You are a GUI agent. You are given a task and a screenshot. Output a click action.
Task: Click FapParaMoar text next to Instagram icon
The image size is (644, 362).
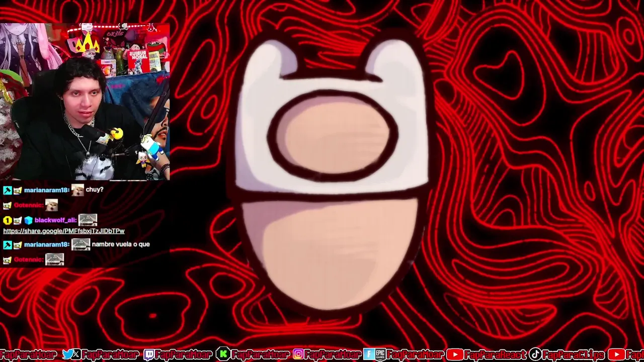pos(333,354)
